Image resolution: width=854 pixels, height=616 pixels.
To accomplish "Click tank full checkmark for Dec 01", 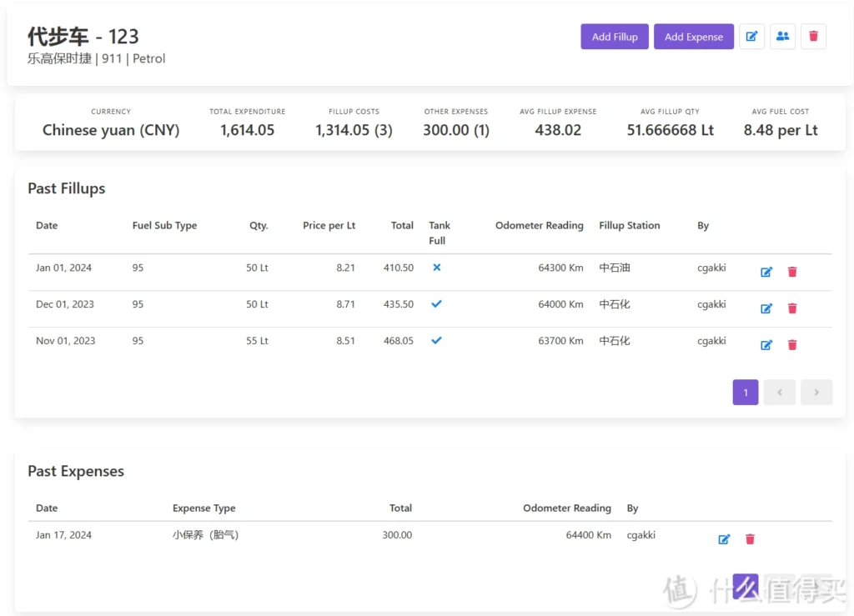I will coord(436,304).
